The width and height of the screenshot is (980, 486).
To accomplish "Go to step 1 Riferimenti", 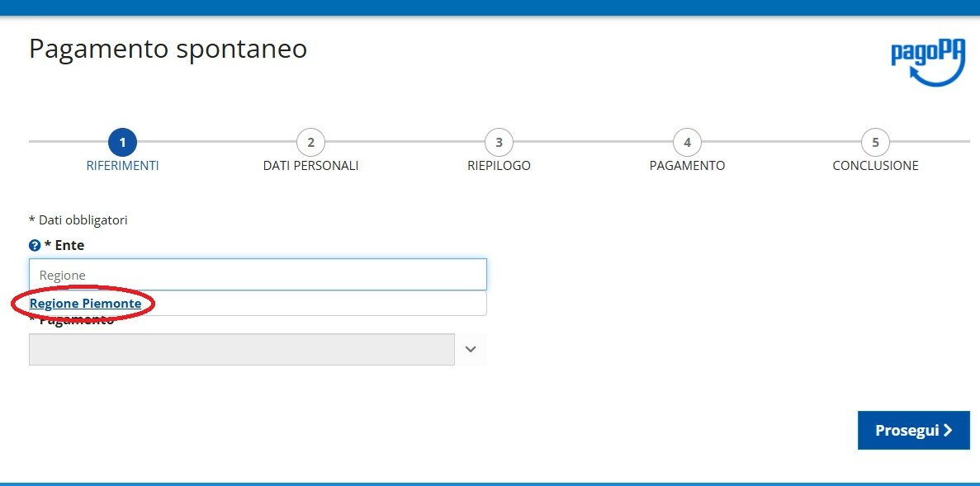I will coord(122,143).
